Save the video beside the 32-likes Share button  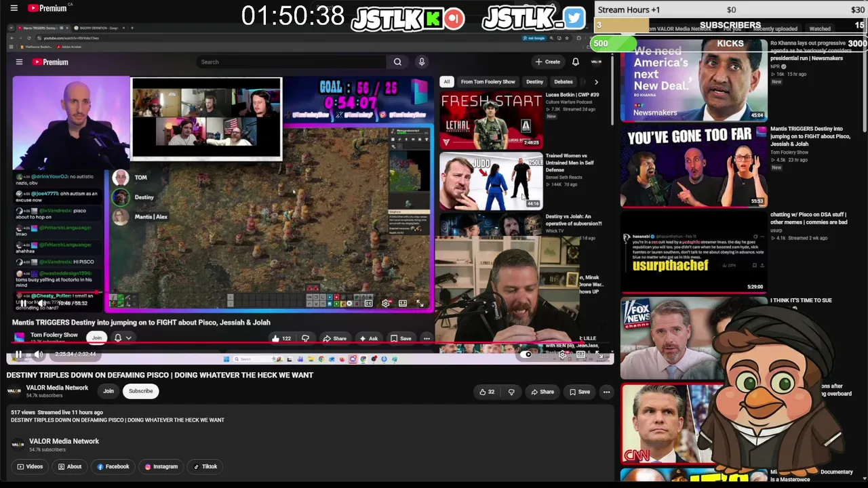[580, 392]
